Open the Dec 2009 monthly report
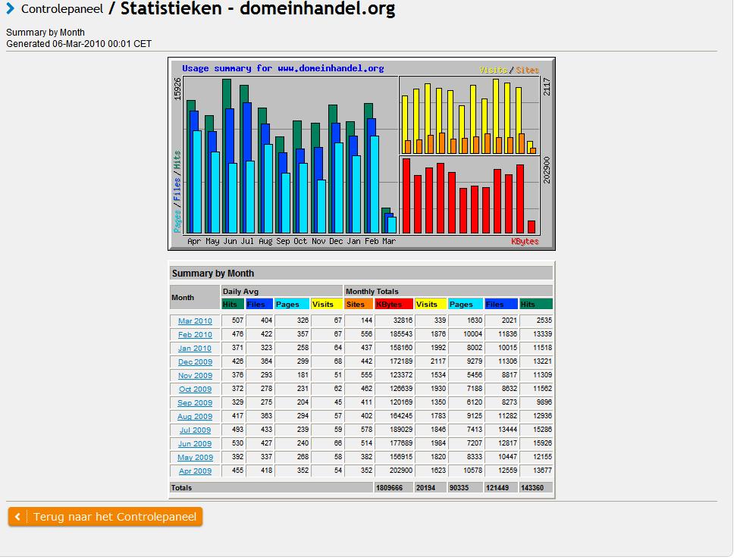This screenshot has width=737, height=560. click(x=195, y=361)
